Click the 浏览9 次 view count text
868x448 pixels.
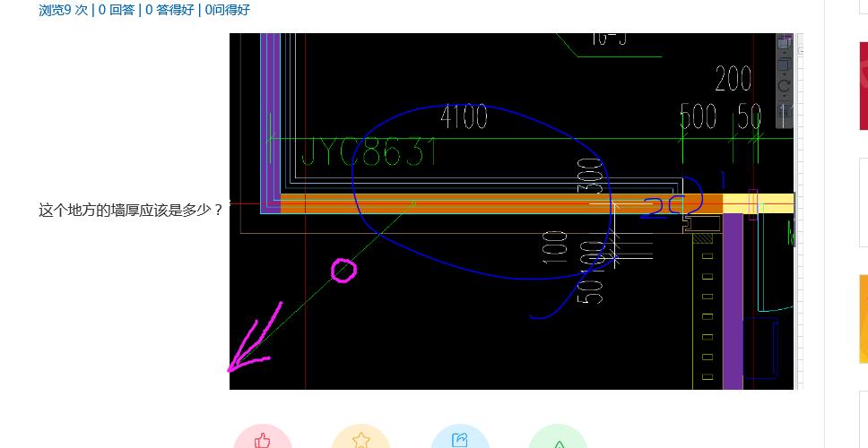pyautogui.click(x=63, y=9)
